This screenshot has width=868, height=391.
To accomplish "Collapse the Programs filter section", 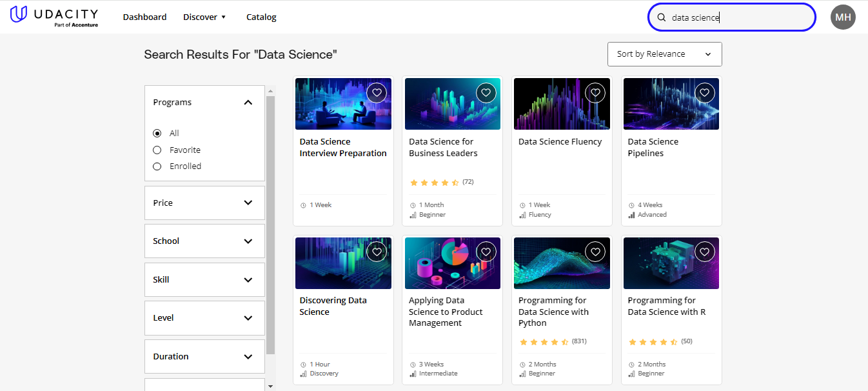I will point(248,102).
